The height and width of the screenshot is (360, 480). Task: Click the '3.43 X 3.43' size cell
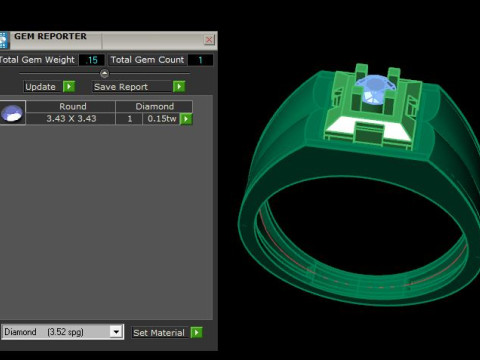[x=71, y=119]
